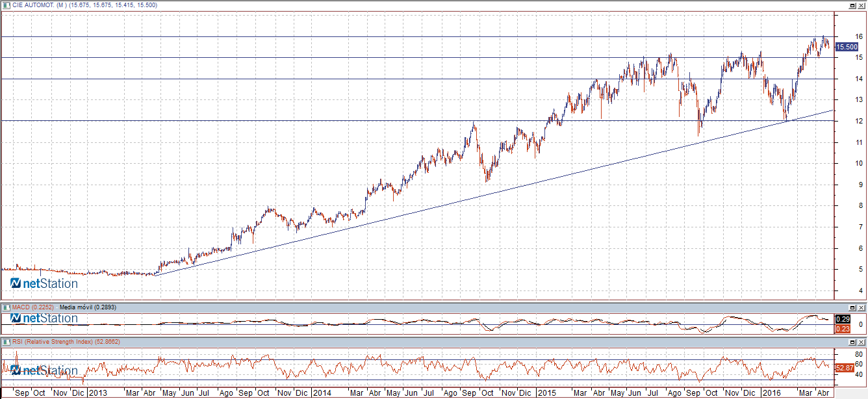Select the MACD (0.2252) label

[33, 307]
